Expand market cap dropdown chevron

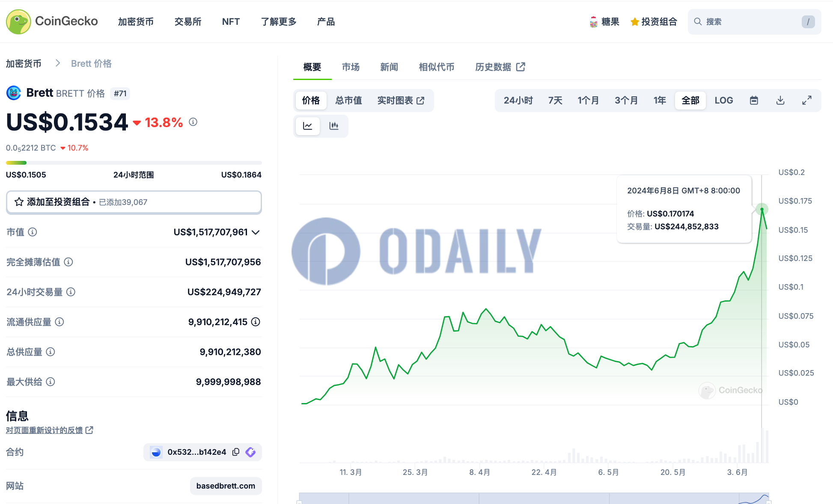[256, 232]
